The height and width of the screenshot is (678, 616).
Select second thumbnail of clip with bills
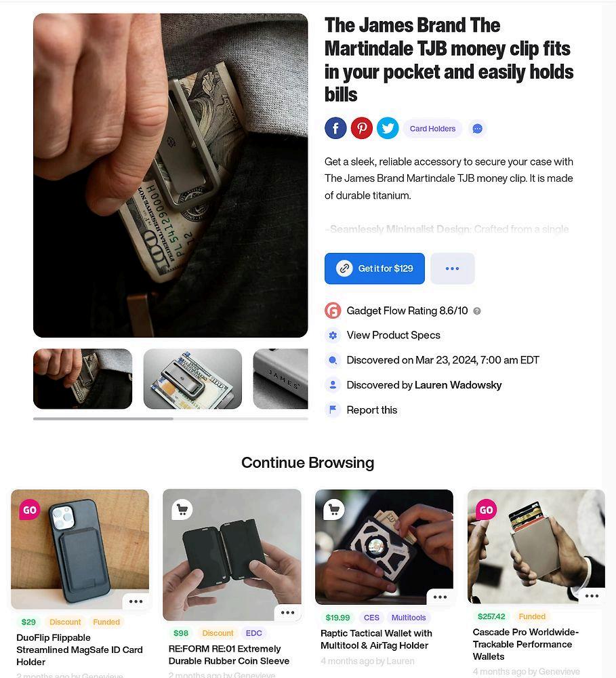193,379
